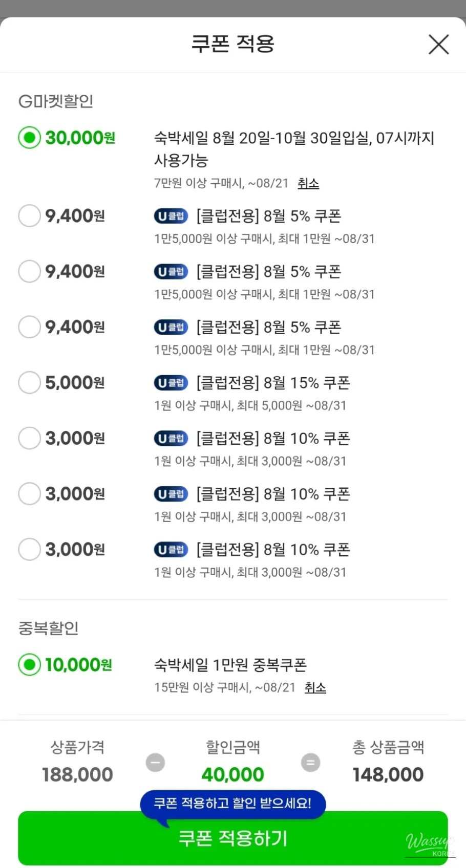The width and height of the screenshot is (466, 868).
Task: Tap the 숙박세일 1만원 중복쿠폰 title
Action: 230,665
